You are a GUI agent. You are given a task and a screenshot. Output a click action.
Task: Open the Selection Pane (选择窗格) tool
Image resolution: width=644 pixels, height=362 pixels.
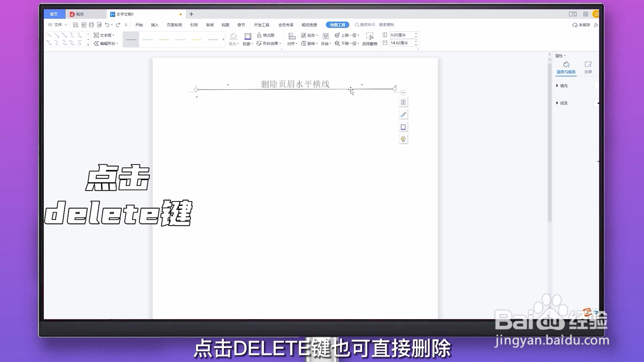(370, 39)
